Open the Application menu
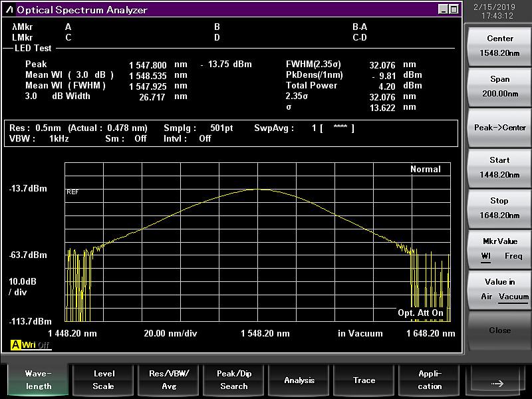 pyautogui.click(x=430, y=380)
